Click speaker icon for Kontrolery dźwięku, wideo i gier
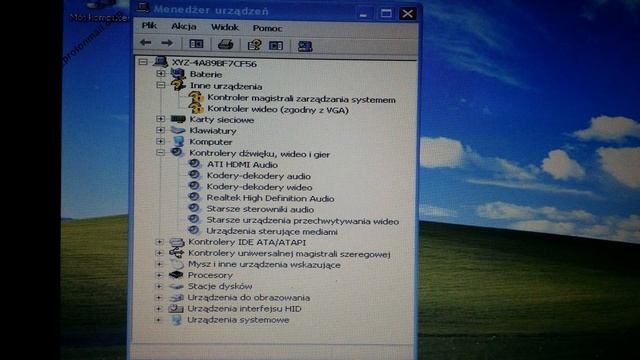The height and width of the screenshot is (360, 640). tap(177, 152)
